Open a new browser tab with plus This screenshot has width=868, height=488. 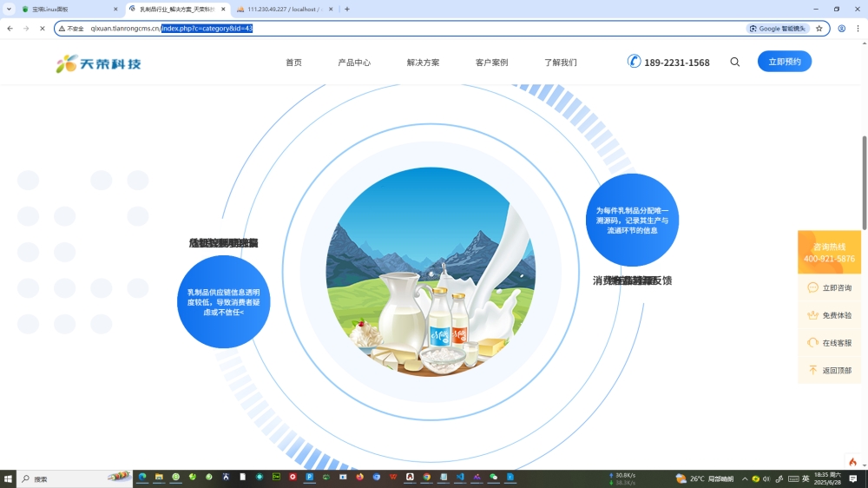pyautogui.click(x=347, y=9)
